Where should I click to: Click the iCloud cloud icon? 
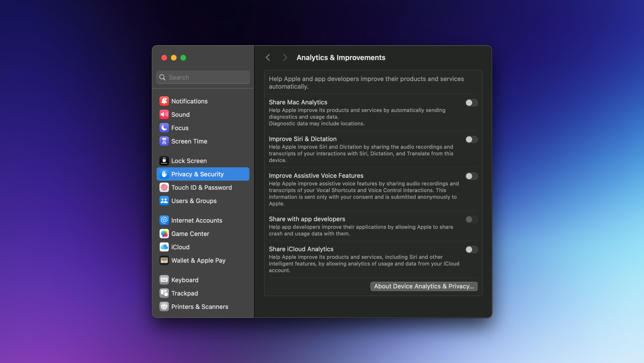coord(164,247)
